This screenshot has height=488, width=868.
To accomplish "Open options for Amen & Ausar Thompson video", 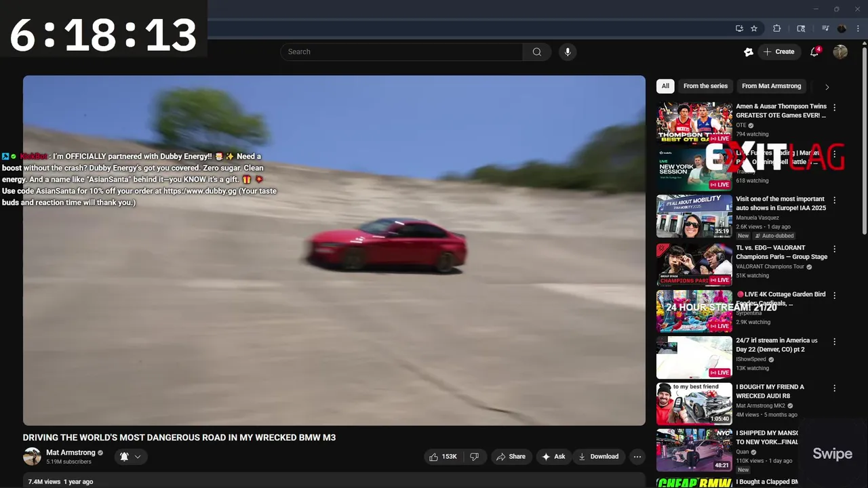I will pyautogui.click(x=834, y=107).
